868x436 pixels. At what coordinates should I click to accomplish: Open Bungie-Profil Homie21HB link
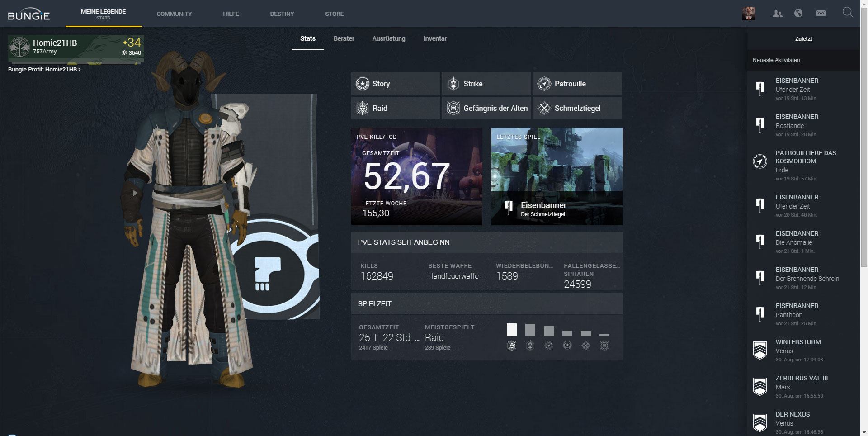coord(44,70)
